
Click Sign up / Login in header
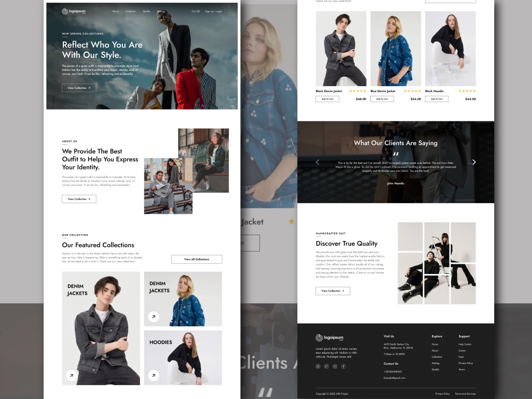click(x=213, y=11)
